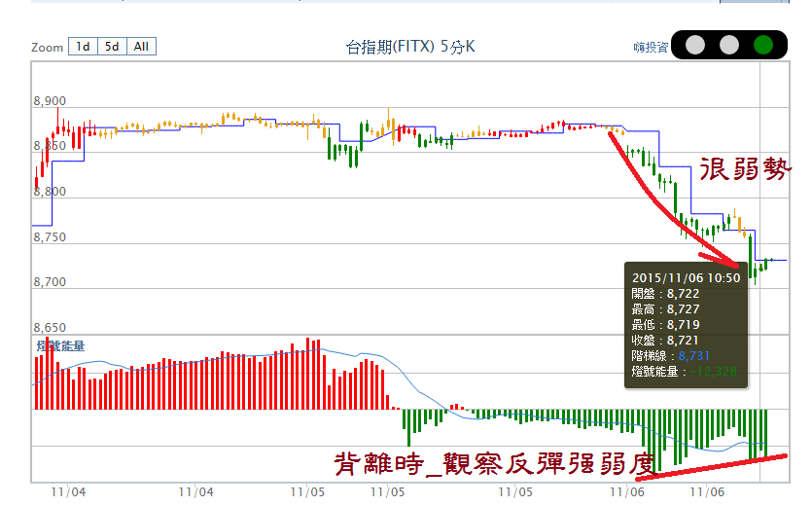Viewport: 812px width, 506px height.
Task: Click the 8,900 price axis label
Action: 50,101
